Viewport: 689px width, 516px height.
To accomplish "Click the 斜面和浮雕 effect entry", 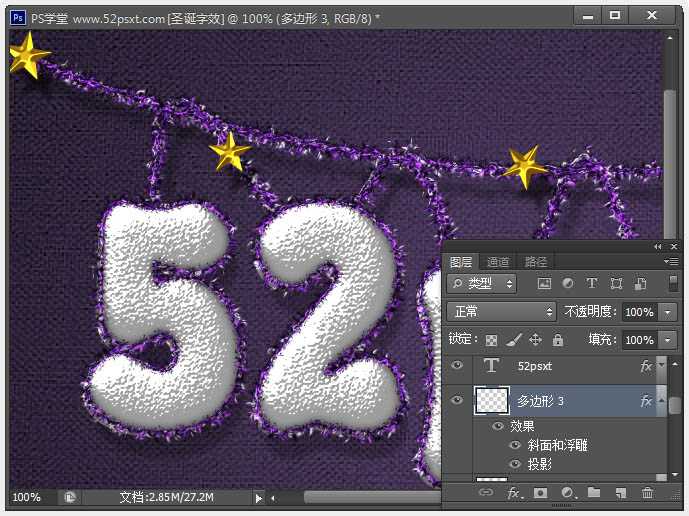I will tap(557, 445).
